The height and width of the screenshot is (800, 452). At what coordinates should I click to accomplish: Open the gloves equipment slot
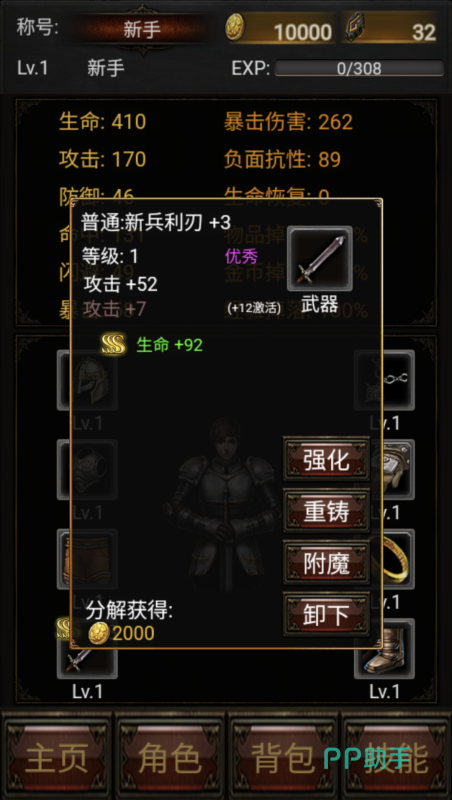point(385,469)
